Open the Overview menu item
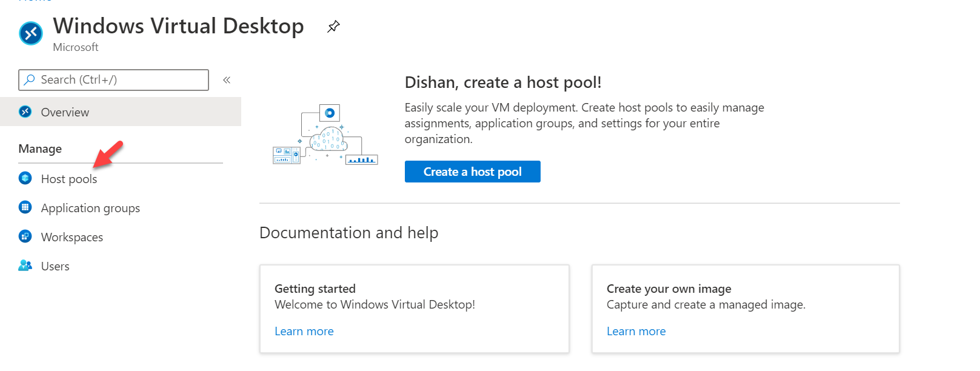The height and width of the screenshot is (371, 980). [x=121, y=112]
